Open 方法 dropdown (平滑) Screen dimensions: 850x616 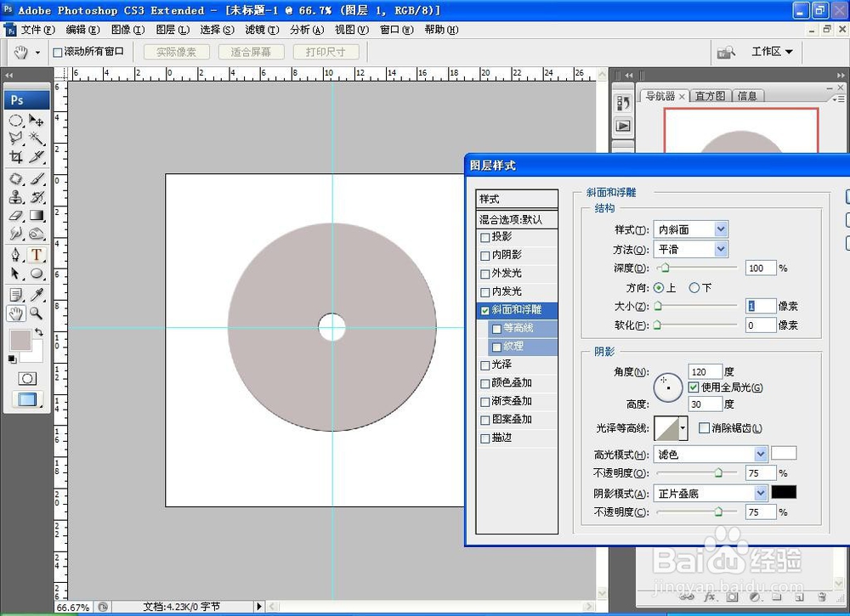690,249
